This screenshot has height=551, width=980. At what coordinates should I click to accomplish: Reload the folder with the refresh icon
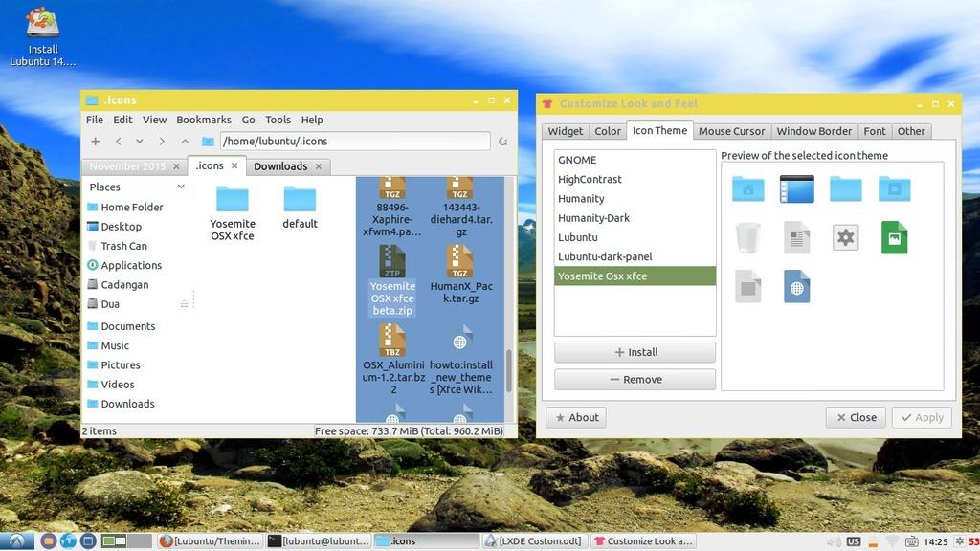[502, 141]
